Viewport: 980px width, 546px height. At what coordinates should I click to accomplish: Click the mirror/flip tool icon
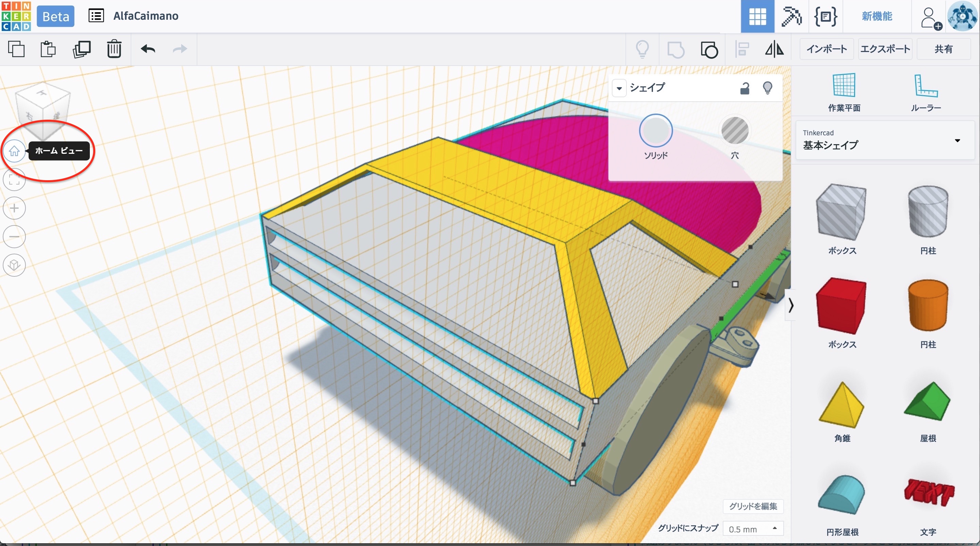[774, 49]
